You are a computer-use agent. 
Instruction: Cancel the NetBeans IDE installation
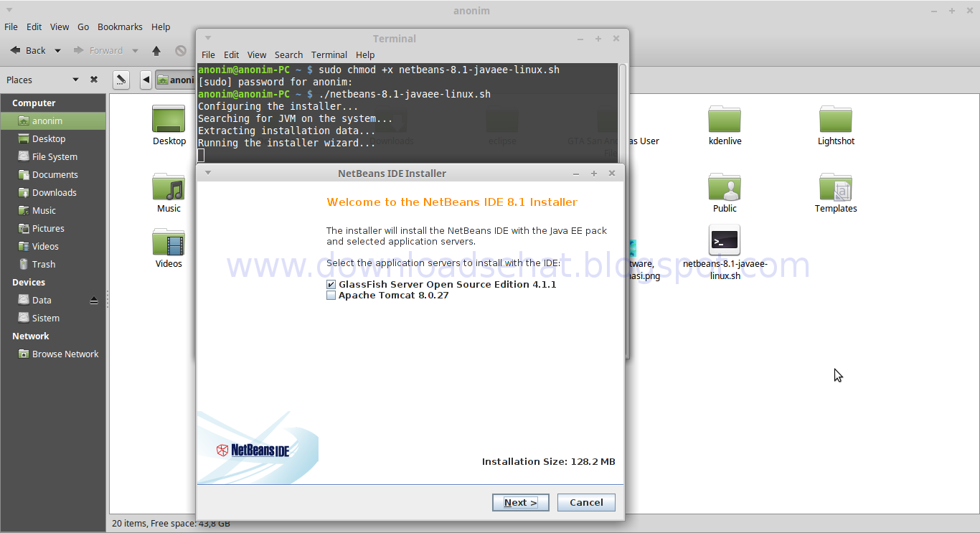(586, 502)
